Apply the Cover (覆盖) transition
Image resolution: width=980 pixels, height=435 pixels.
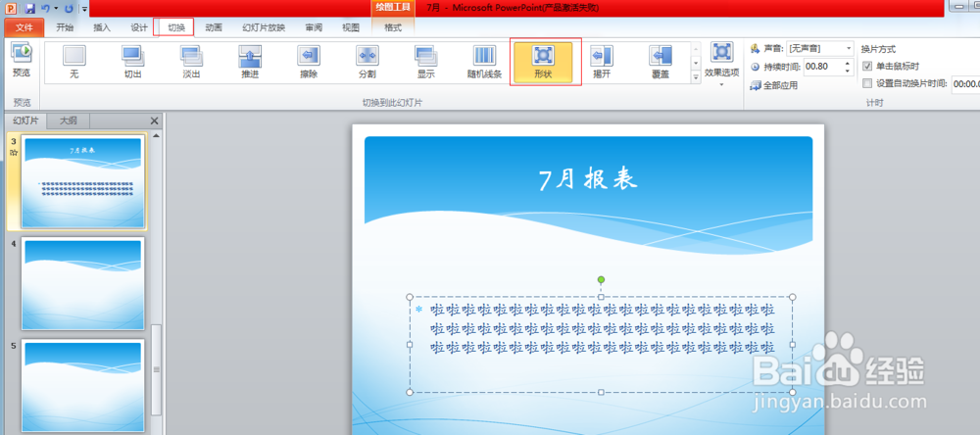click(x=660, y=63)
